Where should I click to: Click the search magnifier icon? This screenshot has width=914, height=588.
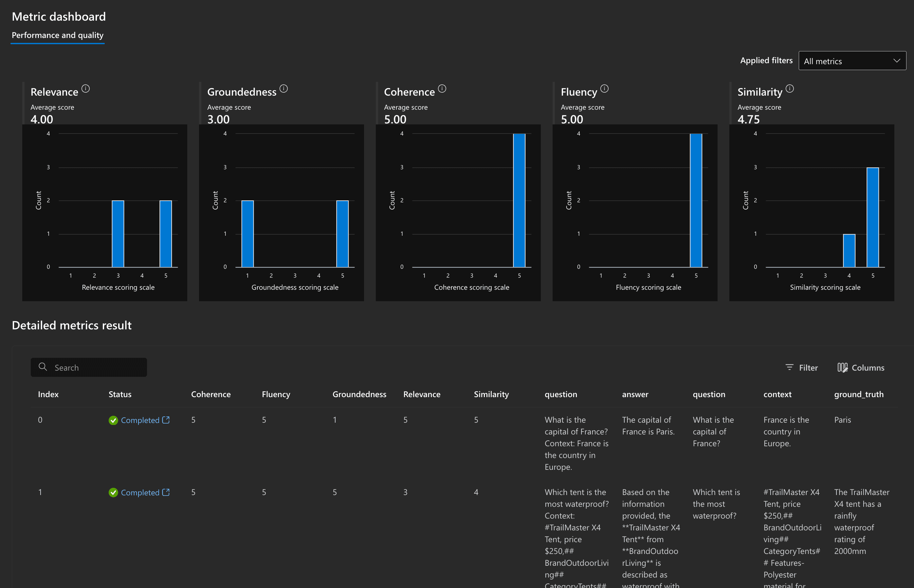[x=43, y=367]
